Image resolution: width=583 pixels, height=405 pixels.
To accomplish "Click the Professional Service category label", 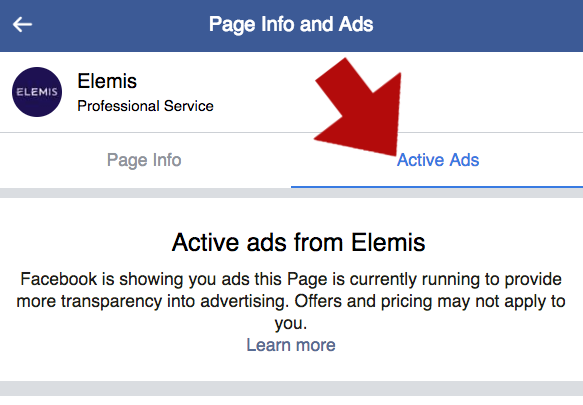I will (x=145, y=106).
